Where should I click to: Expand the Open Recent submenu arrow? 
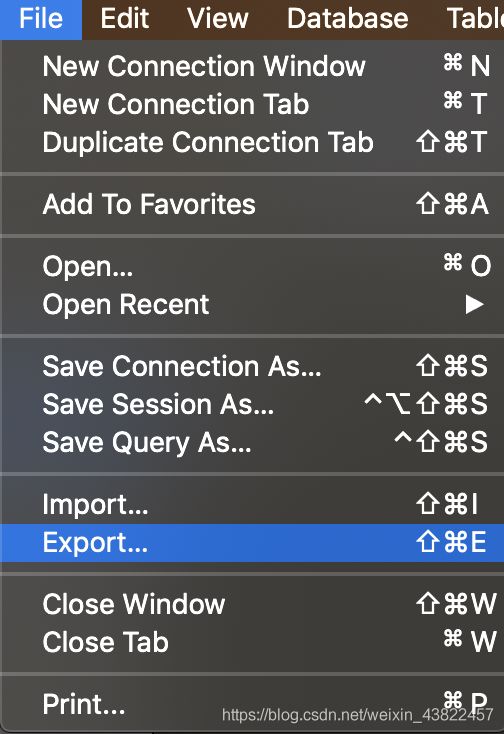(474, 304)
